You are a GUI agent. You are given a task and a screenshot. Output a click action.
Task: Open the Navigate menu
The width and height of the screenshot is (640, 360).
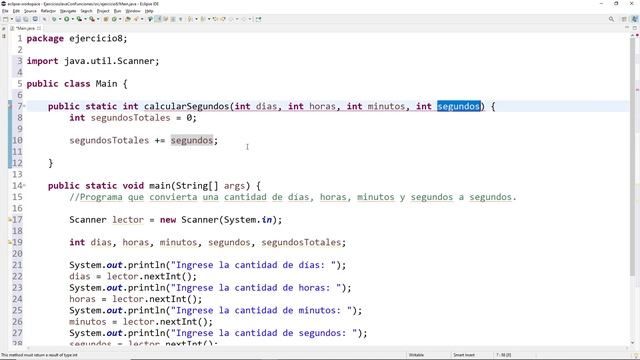click(68, 11)
